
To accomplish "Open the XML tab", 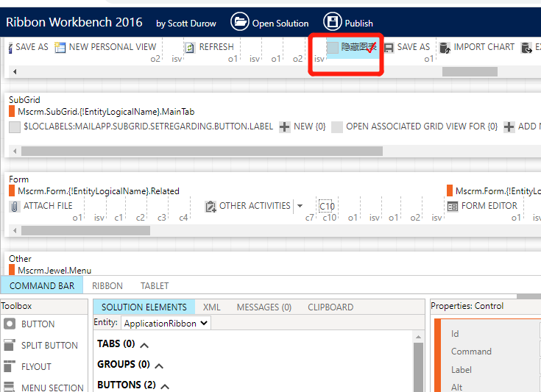I will click(x=211, y=307).
